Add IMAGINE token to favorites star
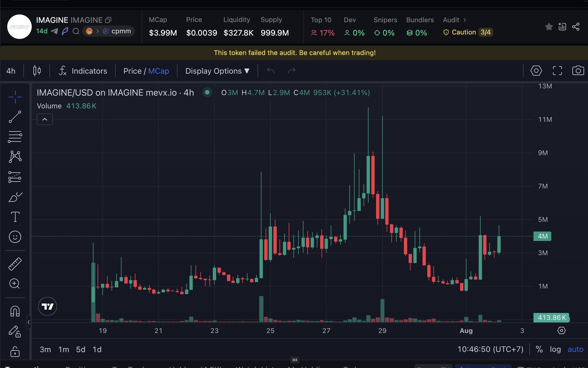Screen dimensions: 588x368 coord(549,27)
